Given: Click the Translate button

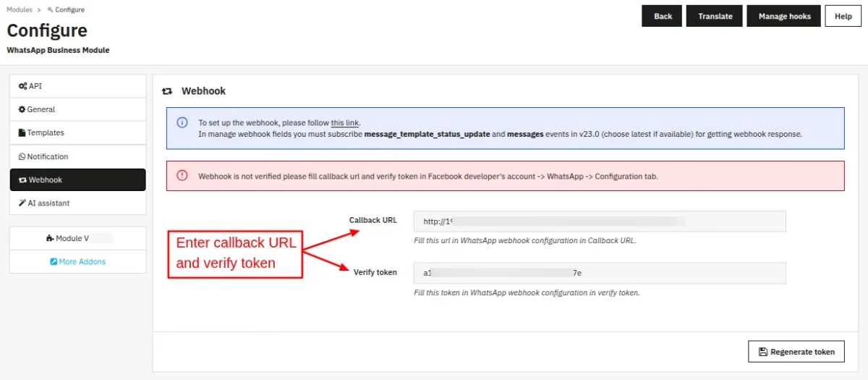Looking at the screenshot, I should tap(715, 16).
